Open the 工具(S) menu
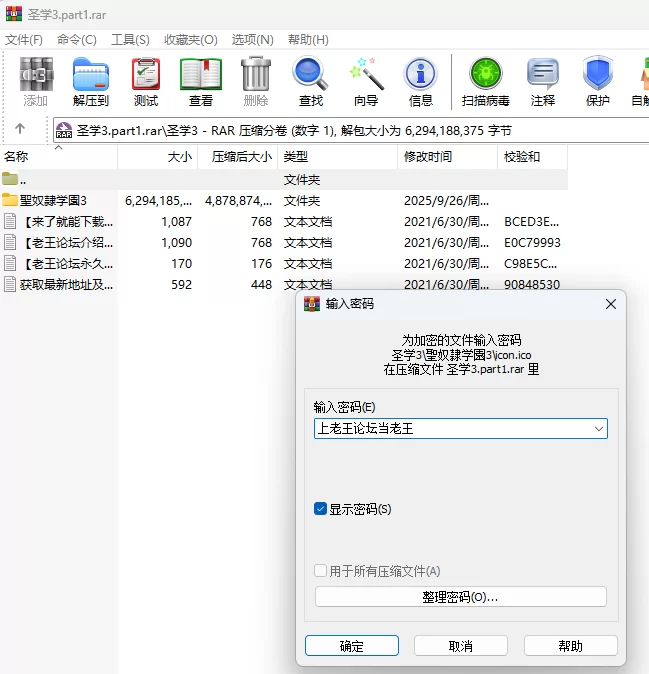The height and width of the screenshot is (674, 649). tap(130, 40)
